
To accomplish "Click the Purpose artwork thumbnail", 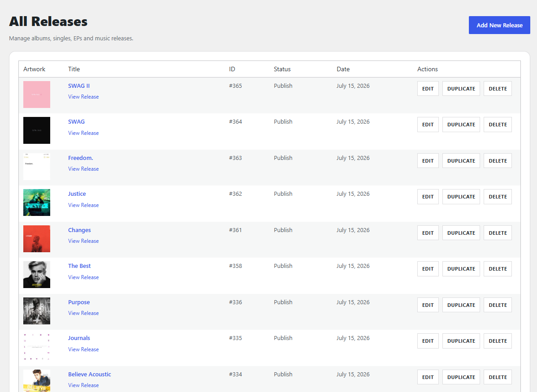I will (x=37, y=311).
